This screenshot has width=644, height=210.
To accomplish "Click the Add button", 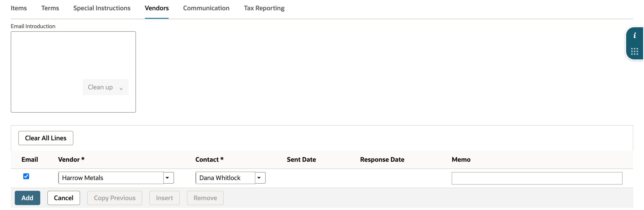I will coord(28,198).
